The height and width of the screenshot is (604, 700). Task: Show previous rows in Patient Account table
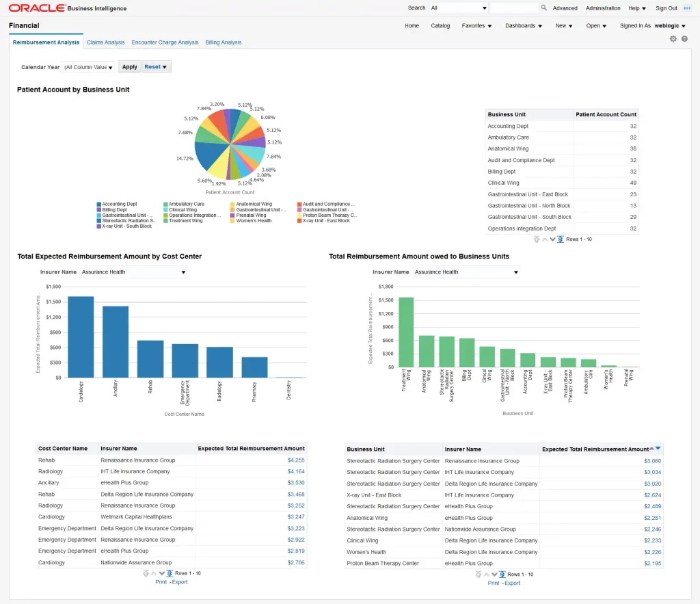545,239
